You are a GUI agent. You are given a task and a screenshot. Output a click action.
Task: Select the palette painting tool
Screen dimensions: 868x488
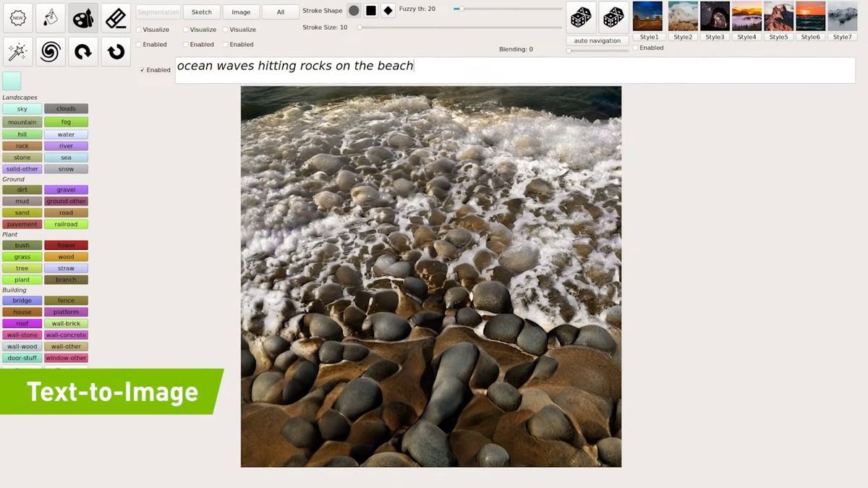[x=82, y=17]
